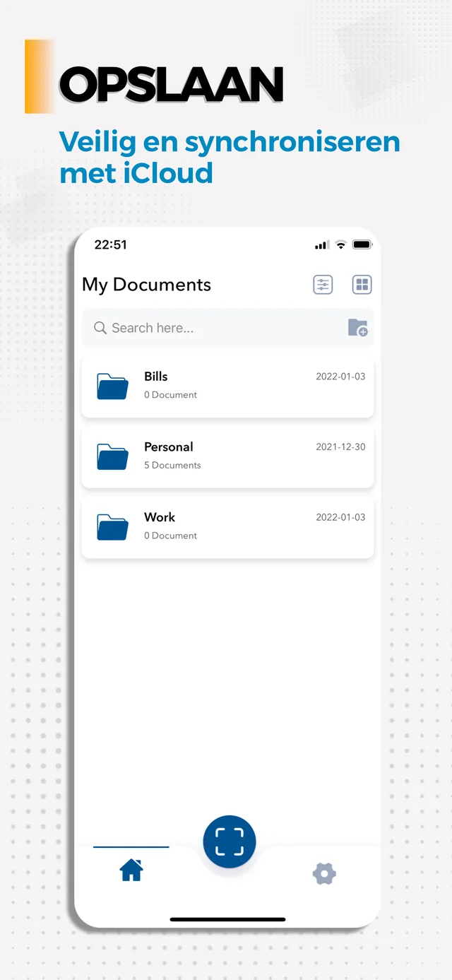Click the My Documents heading
This screenshot has height=980, width=452.
(x=147, y=285)
